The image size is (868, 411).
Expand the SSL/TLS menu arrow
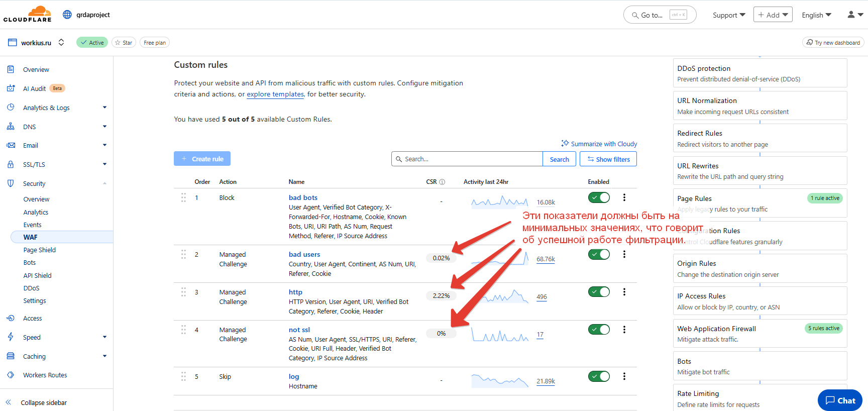click(x=104, y=164)
